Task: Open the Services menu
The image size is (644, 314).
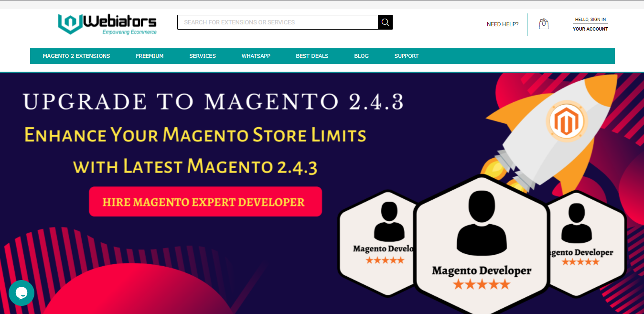Action: pyautogui.click(x=203, y=56)
